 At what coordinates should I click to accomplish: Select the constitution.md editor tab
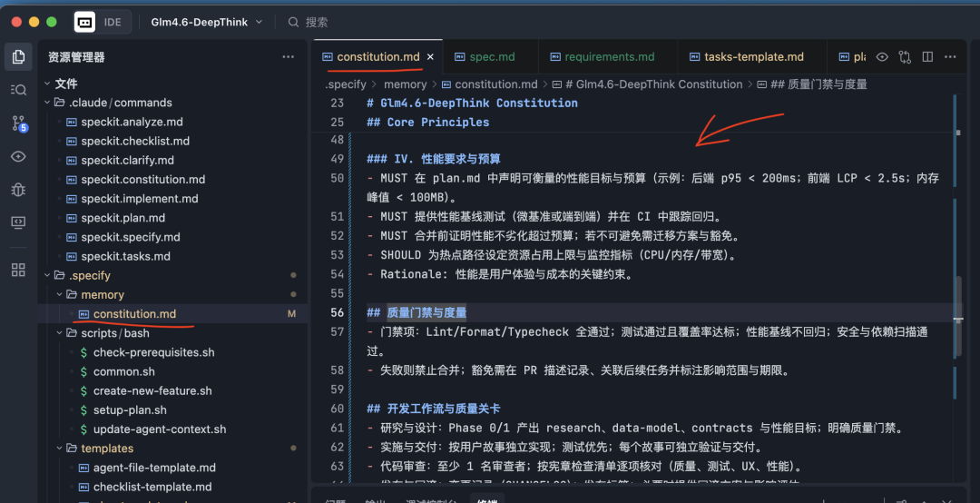(378, 57)
